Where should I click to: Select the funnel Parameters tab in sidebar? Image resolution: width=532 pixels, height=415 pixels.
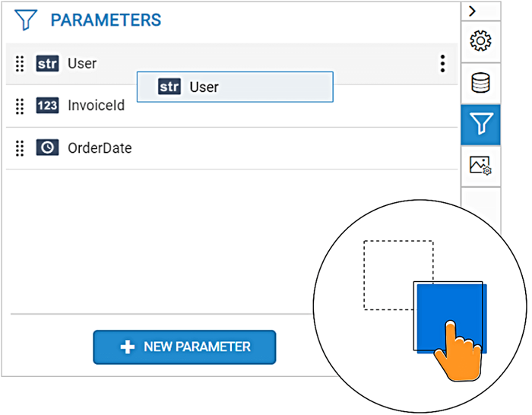[480, 125]
